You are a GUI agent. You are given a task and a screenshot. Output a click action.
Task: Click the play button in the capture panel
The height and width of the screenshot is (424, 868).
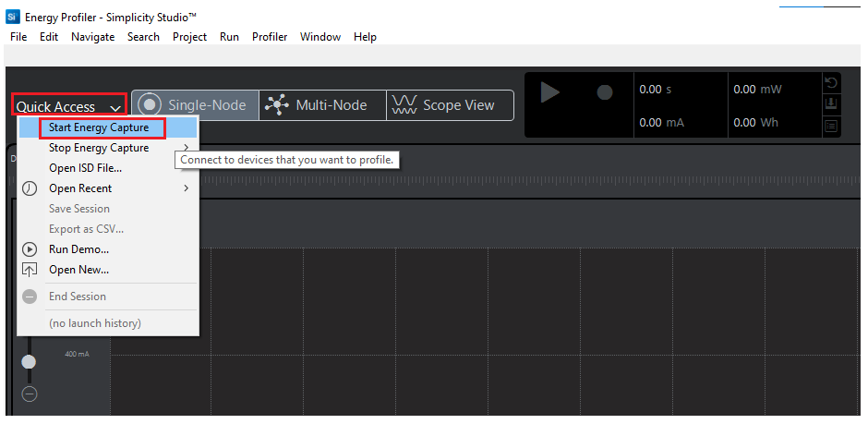(x=549, y=92)
